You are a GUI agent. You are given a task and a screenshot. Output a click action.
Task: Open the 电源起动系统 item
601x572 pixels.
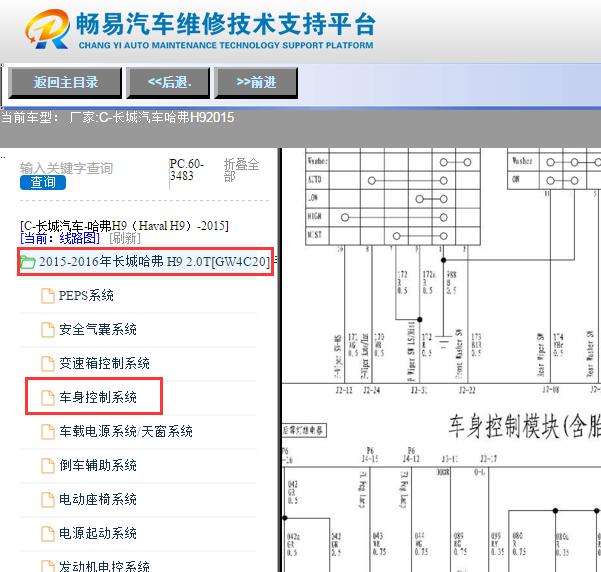click(x=98, y=533)
